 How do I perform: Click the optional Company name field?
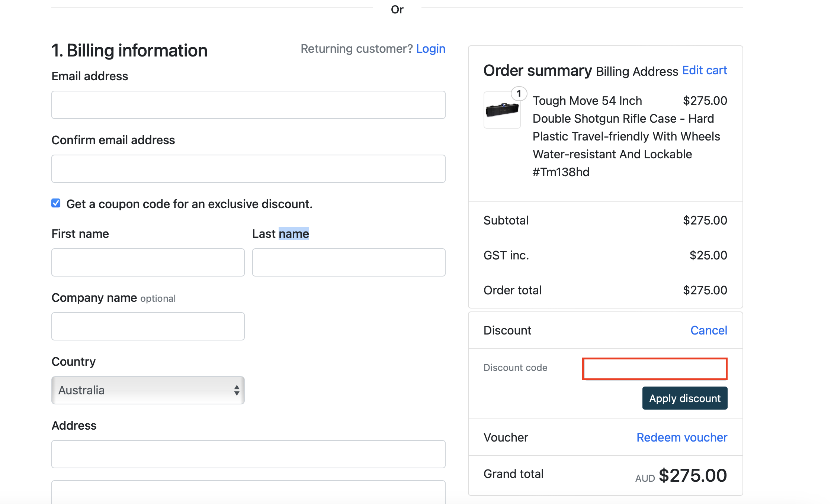148,326
